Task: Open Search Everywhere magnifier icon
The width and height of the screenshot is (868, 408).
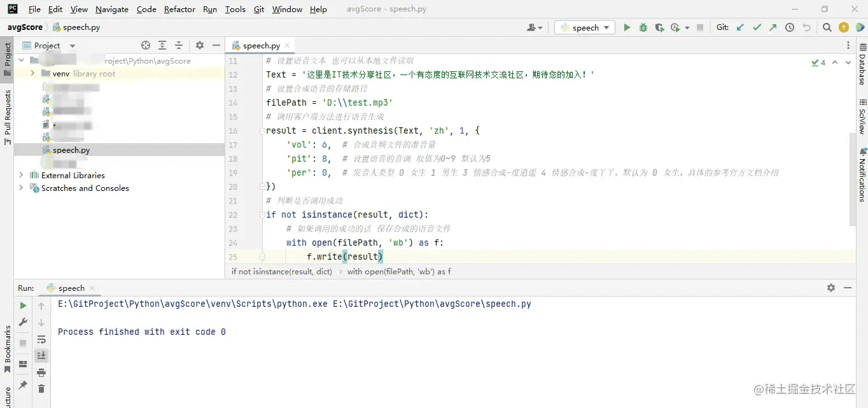Action: [827, 27]
